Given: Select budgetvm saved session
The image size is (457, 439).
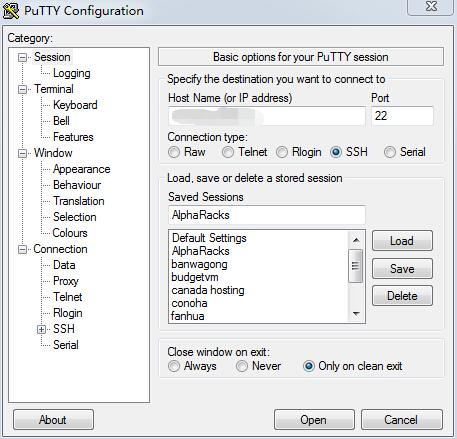Looking at the screenshot, I should point(195,277).
